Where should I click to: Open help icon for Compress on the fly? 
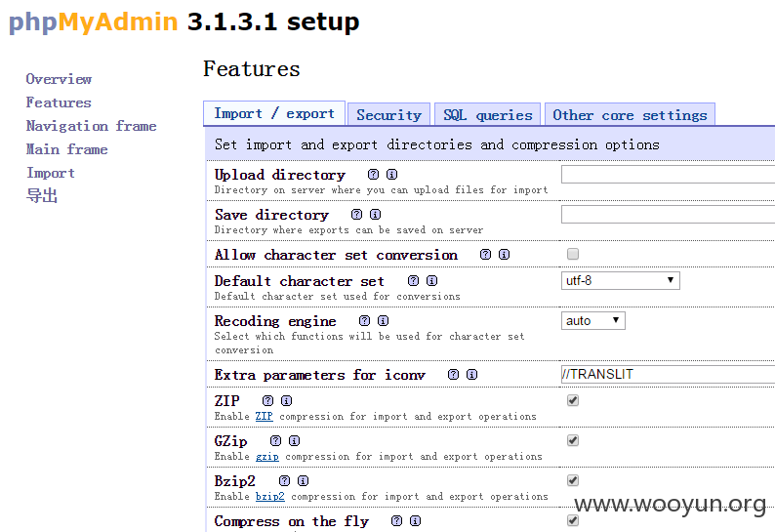click(397, 521)
